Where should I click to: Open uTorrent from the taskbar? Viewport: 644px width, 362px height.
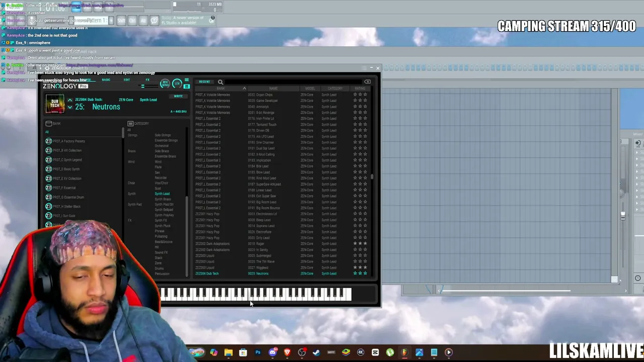(x=390, y=352)
